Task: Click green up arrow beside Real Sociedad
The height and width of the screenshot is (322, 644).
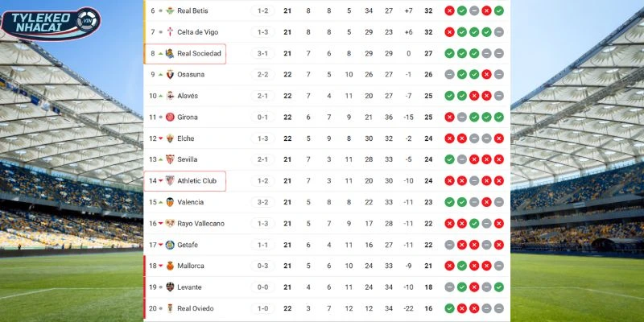Action: (161, 54)
